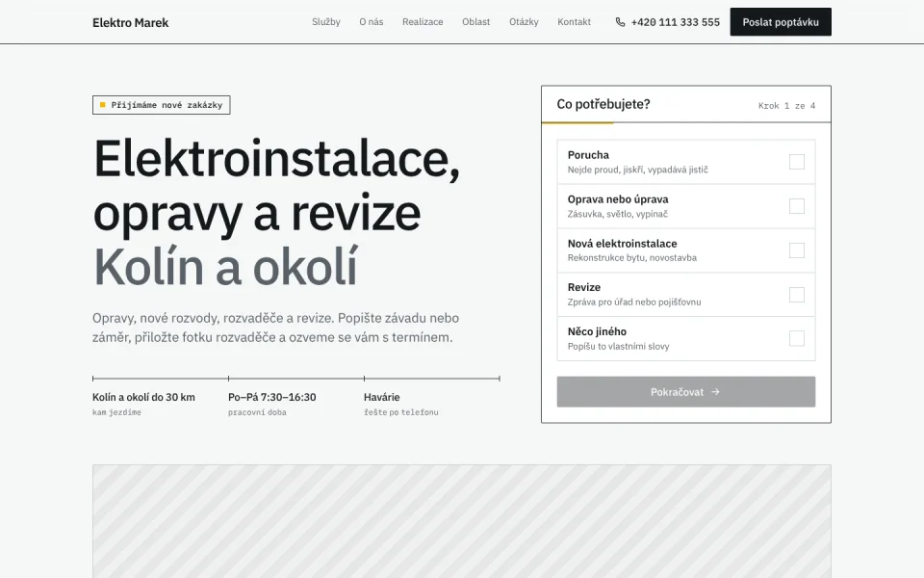Check the Porucha option checkbox
Screen dimensions: 924x578
(x=797, y=162)
